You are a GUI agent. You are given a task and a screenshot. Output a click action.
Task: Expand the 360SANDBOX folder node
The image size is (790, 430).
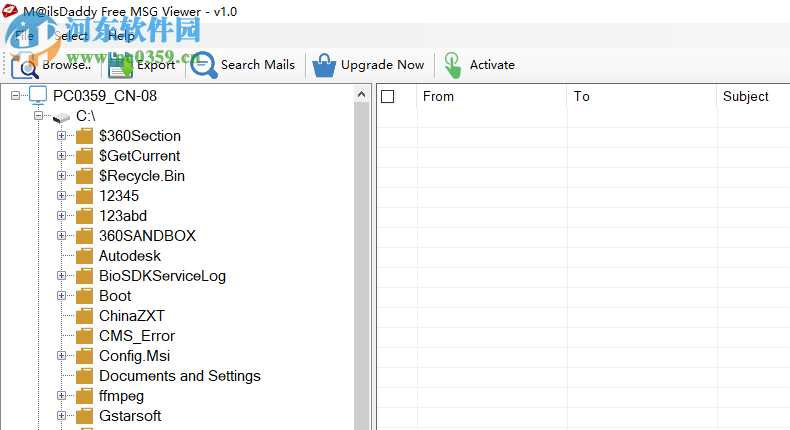(61, 235)
